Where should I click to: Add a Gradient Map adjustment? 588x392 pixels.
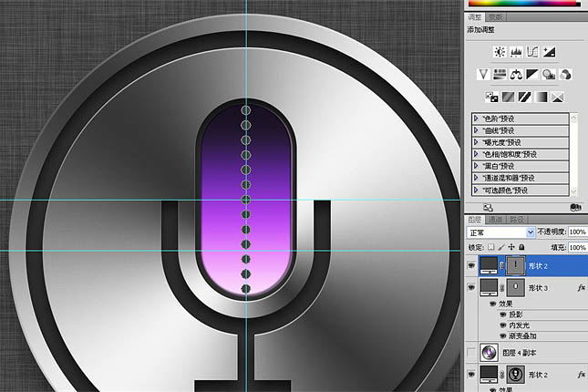(541, 98)
